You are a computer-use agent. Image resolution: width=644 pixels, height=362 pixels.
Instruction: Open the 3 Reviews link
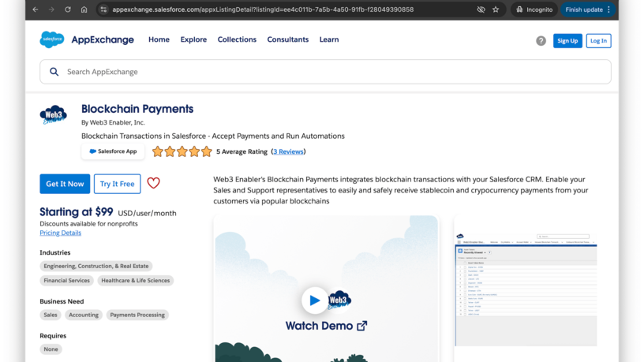click(x=288, y=151)
